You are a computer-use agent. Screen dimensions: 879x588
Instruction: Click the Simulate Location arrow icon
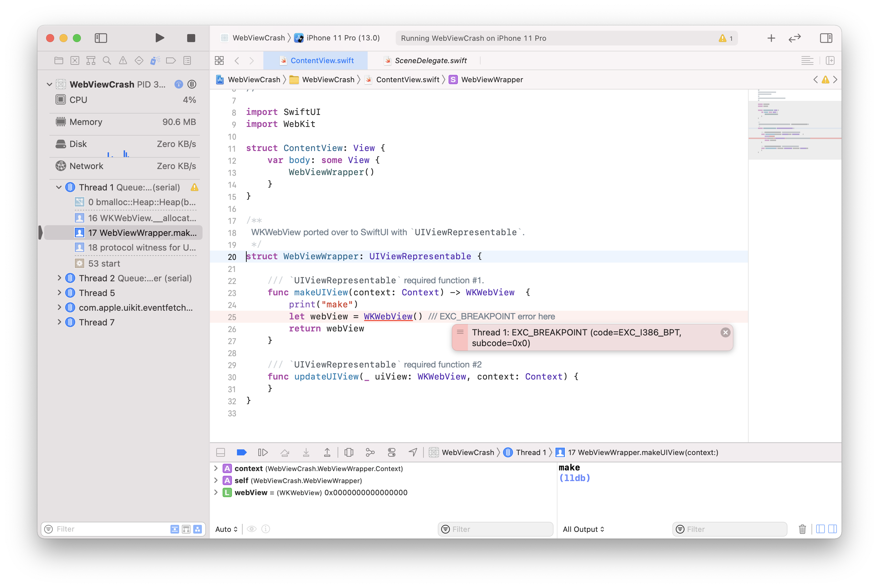413,452
